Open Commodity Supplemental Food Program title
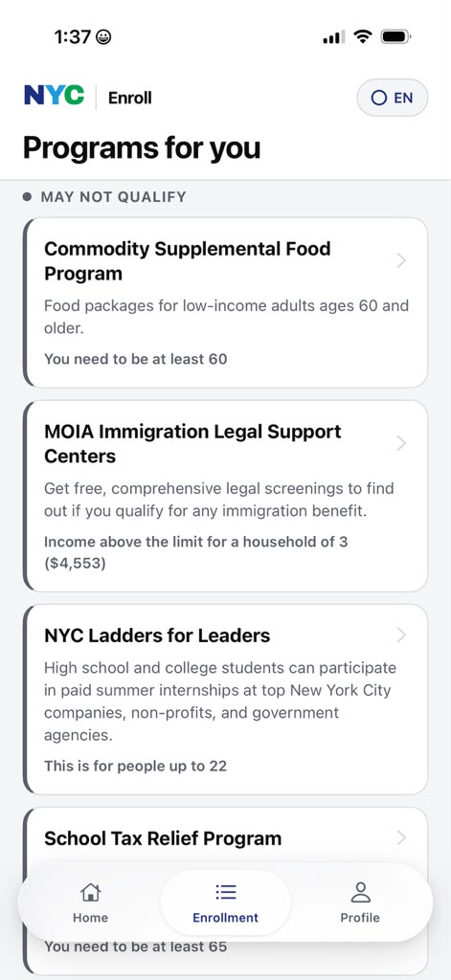Viewport: 451px width, 980px height. [x=187, y=261]
